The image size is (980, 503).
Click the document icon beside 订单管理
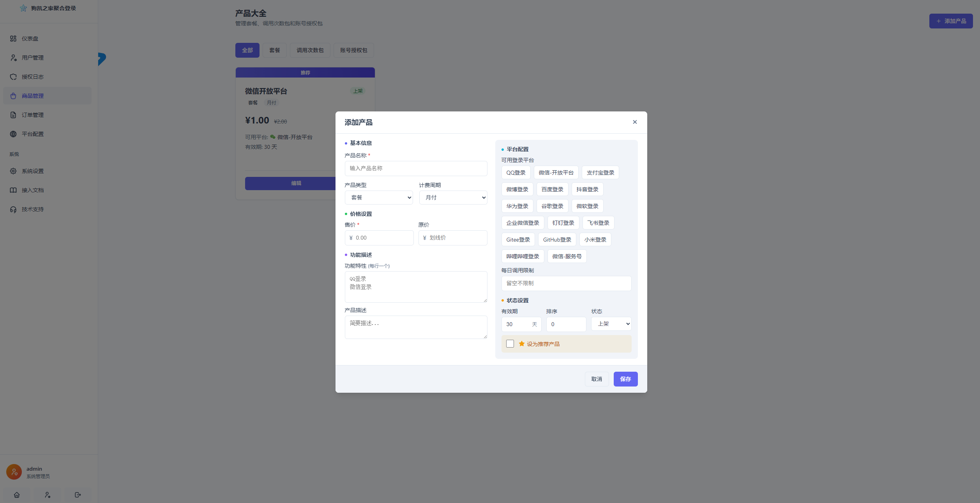13,115
